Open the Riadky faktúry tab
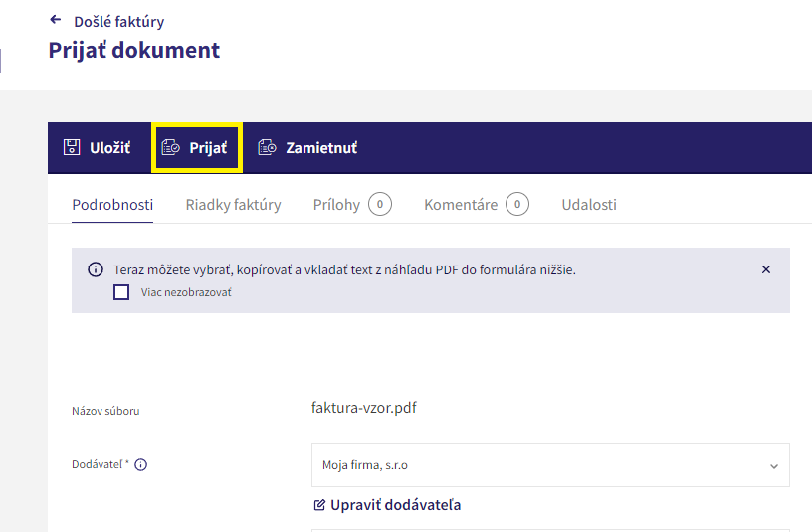Viewport: 812px width, 532px height. click(x=233, y=205)
